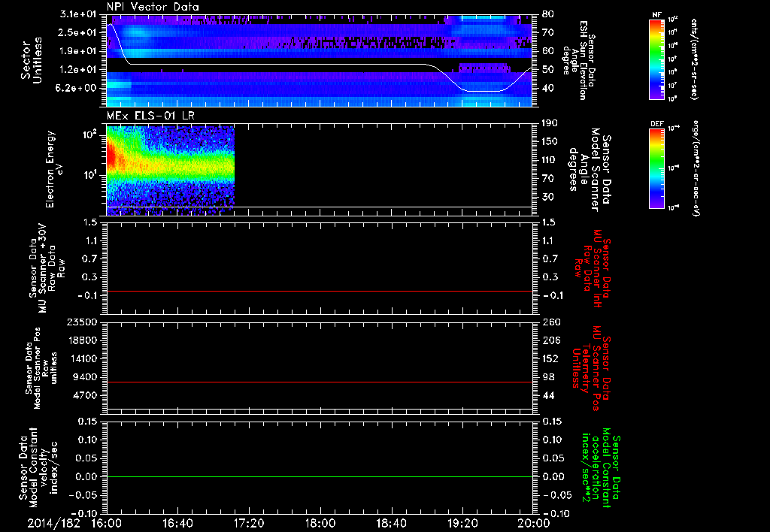
Task: Click the "23500" scanner position tick
Action: pos(82,322)
